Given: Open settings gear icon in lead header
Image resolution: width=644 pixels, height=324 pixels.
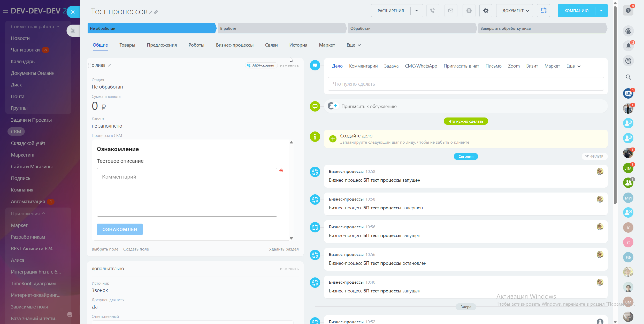Looking at the screenshot, I should [486, 11].
